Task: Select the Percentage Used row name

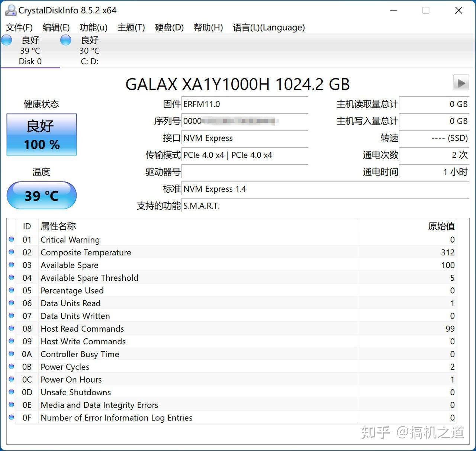Action: [72, 291]
